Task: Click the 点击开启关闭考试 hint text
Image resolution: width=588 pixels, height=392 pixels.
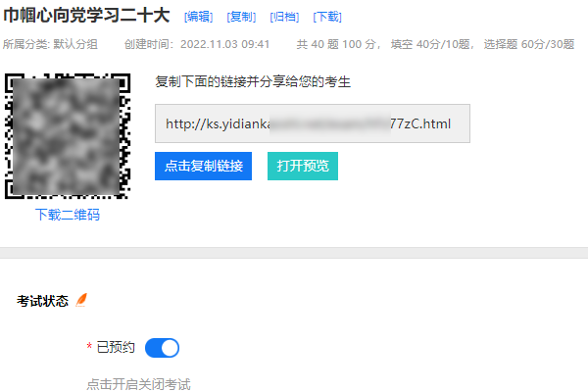Action: pos(139,384)
